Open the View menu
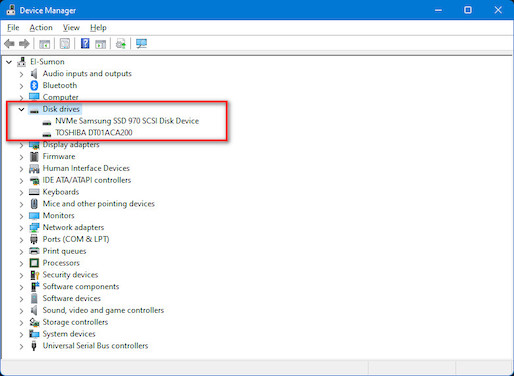 (x=71, y=28)
